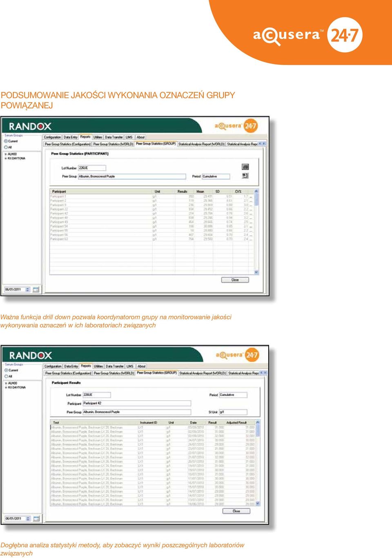
Task: Click the print icon in Peer Group Statistics [PARTICIPANT] window
Action: click(245, 167)
